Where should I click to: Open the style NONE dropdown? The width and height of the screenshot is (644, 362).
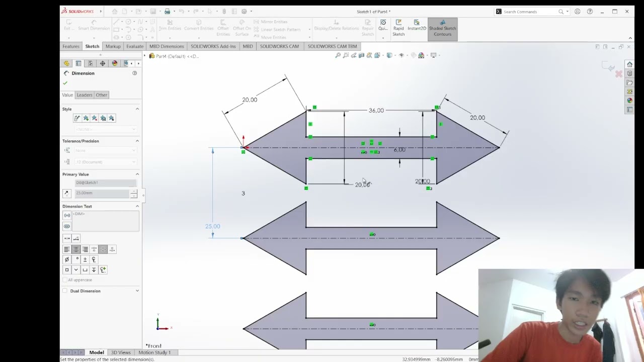tap(105, 129)
